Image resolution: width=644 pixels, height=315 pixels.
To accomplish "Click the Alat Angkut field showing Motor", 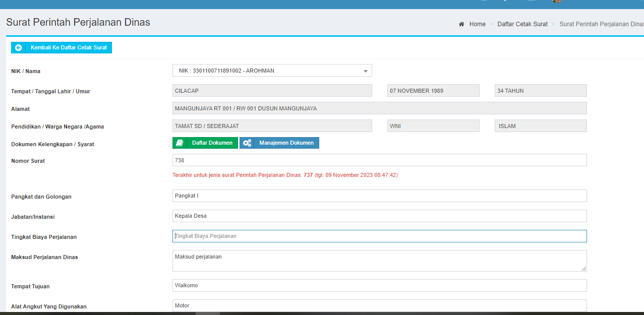I will click(x=379, y=305).
